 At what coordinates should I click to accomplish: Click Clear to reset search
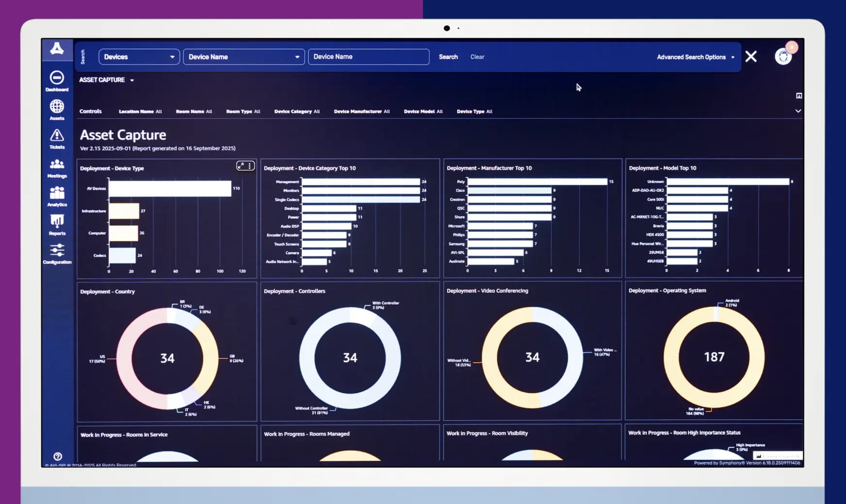(x=477, y=57)
